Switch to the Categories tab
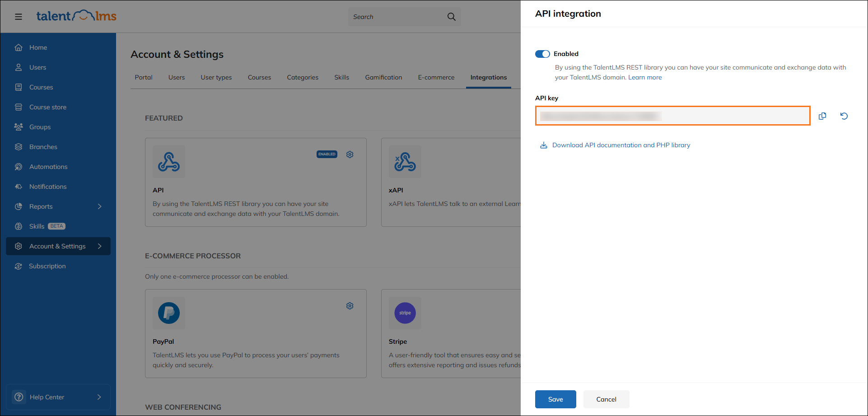The image size is (868, 416). [303, 77]
